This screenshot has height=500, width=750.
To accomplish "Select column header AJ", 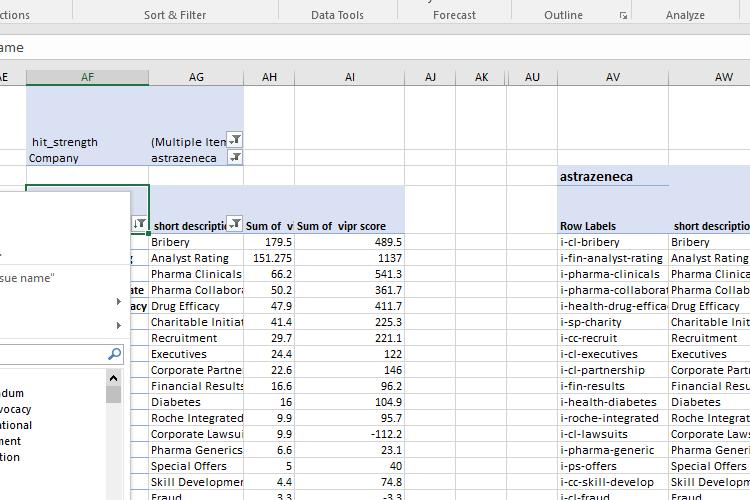I will (x=430, y=77).
